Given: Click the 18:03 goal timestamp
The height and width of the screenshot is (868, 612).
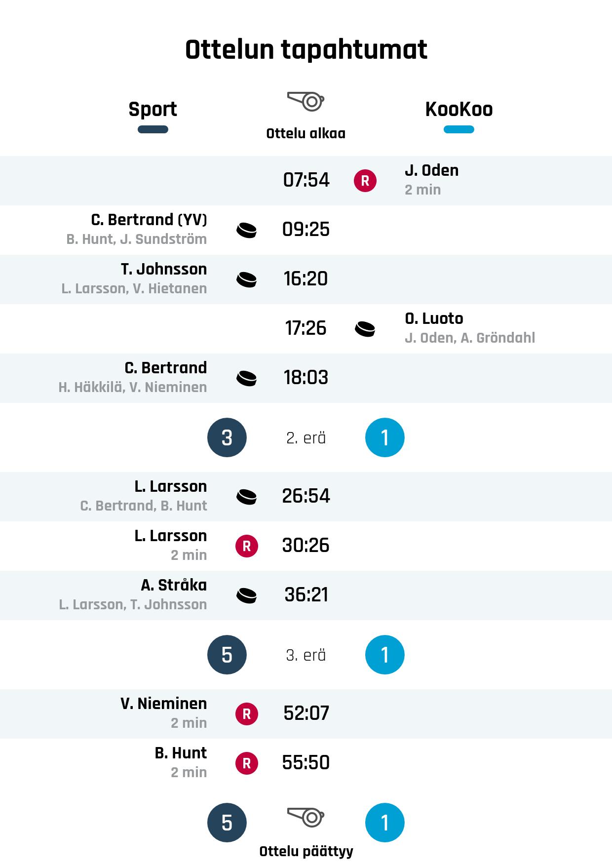Looking at the screenshot, I should click(306, 378).
